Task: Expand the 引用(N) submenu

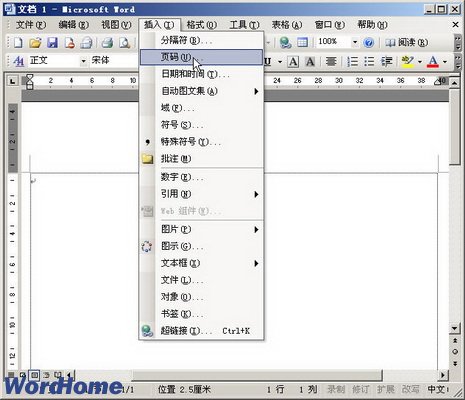Action: tap(201, 194)
